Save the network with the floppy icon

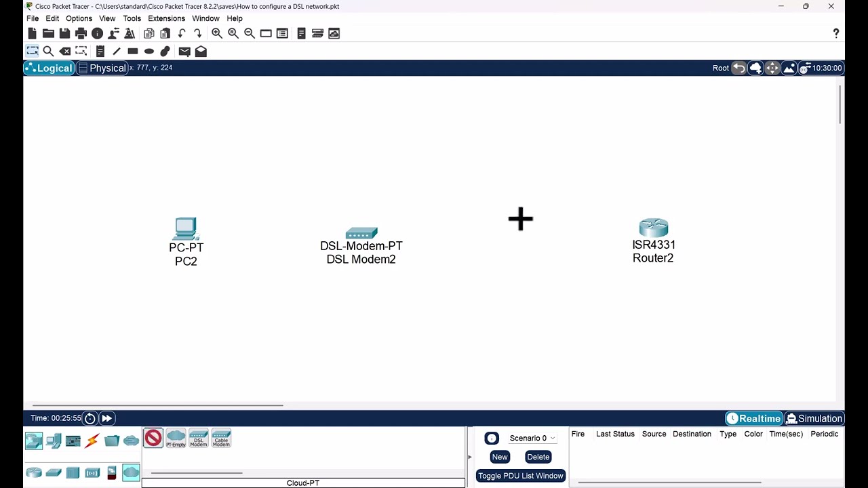pos(64,33)
